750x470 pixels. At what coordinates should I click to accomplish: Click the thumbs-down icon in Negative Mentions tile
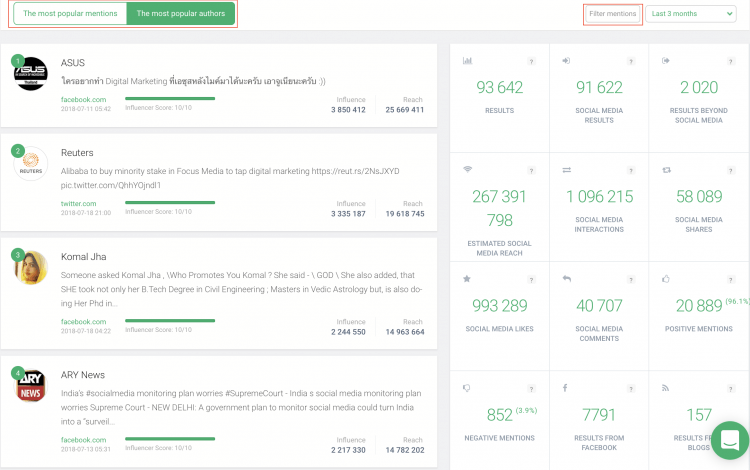tap(467, 388)
